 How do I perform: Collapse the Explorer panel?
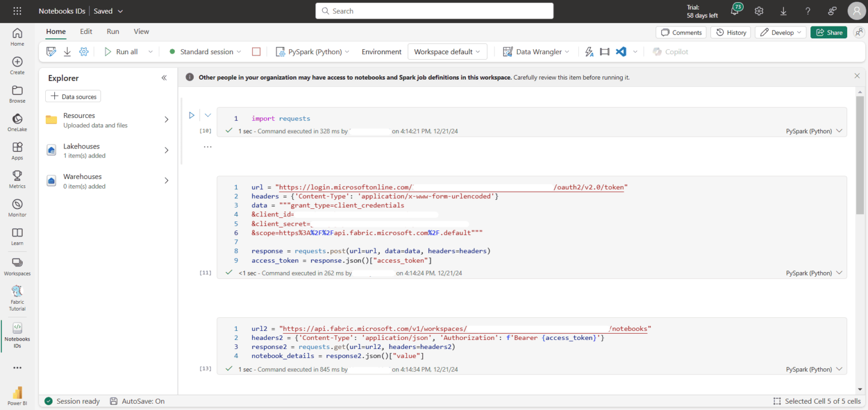pyautogui.click(x=164, y=78)
